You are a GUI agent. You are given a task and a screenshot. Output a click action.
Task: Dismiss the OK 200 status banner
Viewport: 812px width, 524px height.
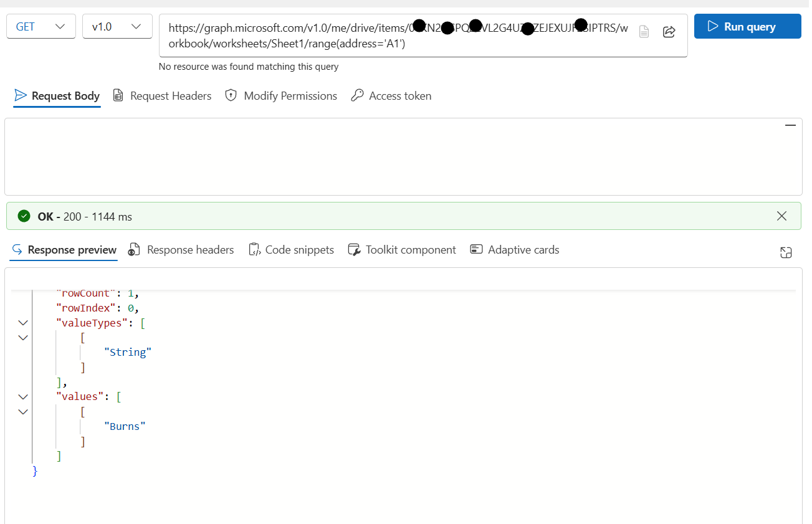(x=781, y=216)
